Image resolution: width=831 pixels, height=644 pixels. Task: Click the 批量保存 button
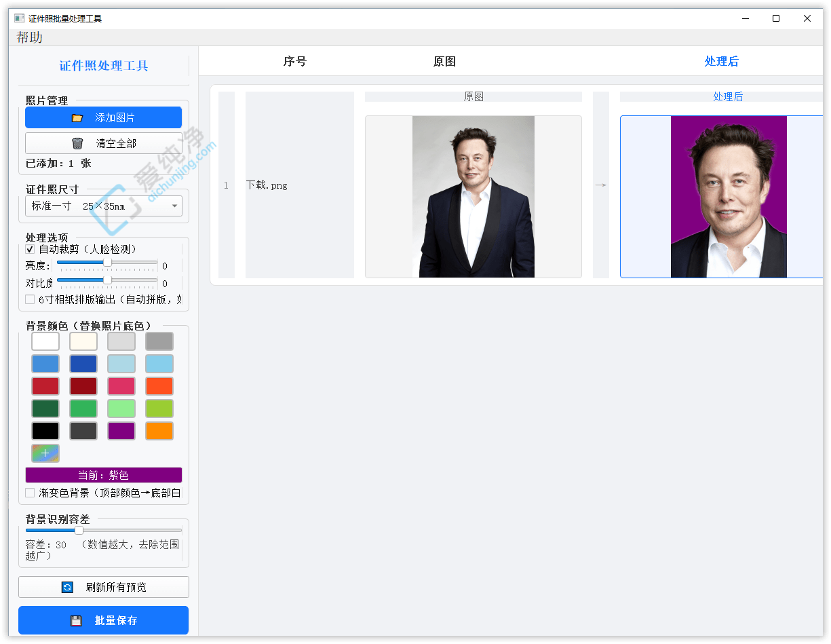[103, 620]
